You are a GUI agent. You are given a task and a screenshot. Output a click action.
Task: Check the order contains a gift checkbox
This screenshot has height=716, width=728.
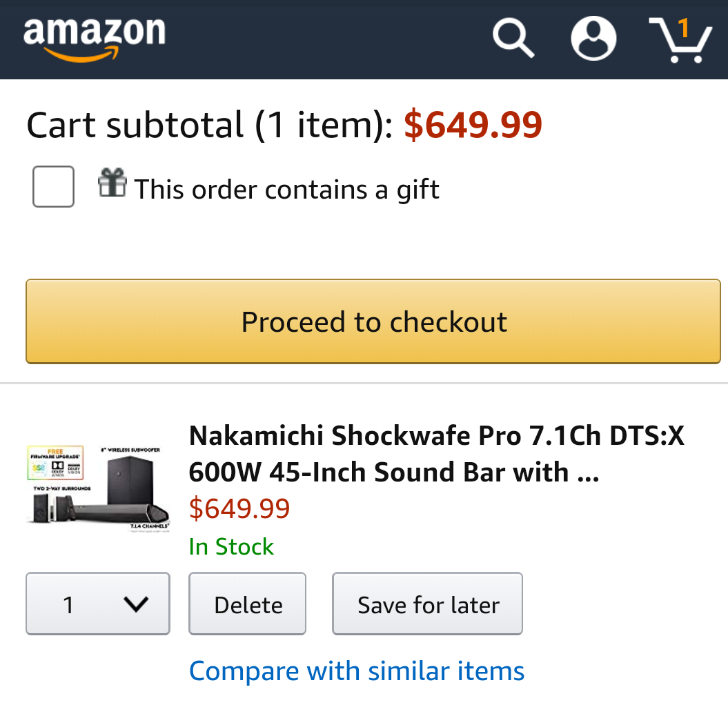[53, 186]
